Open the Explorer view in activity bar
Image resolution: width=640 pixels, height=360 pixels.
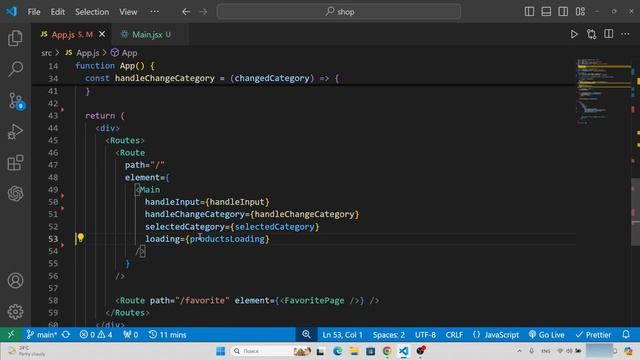coord(15,38)
